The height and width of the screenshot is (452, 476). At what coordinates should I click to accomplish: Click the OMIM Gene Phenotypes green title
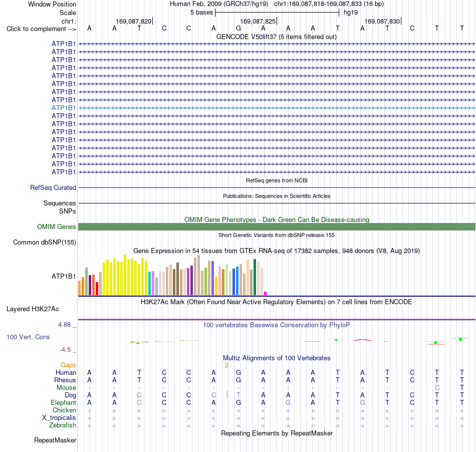tap(277, 220)
